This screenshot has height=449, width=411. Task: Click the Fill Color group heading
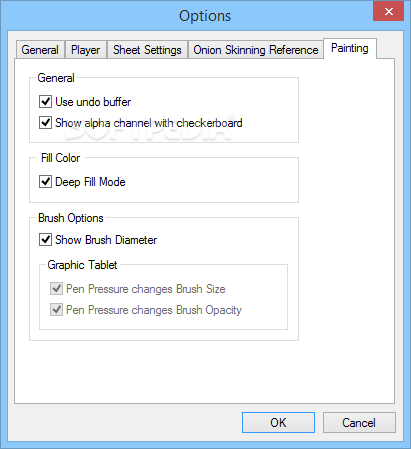(x=60, y=158)
